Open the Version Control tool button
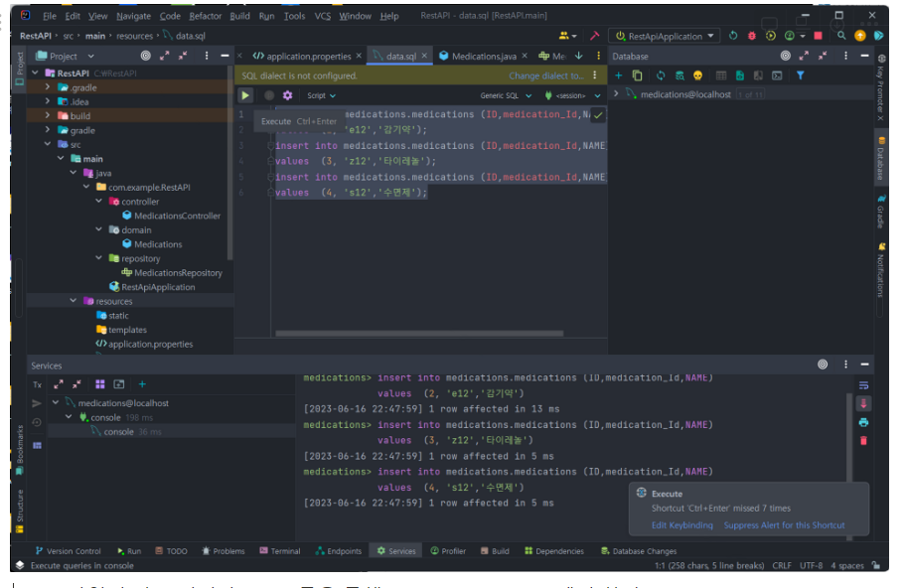Screen dimensions: 905x588 pos(69,551)
